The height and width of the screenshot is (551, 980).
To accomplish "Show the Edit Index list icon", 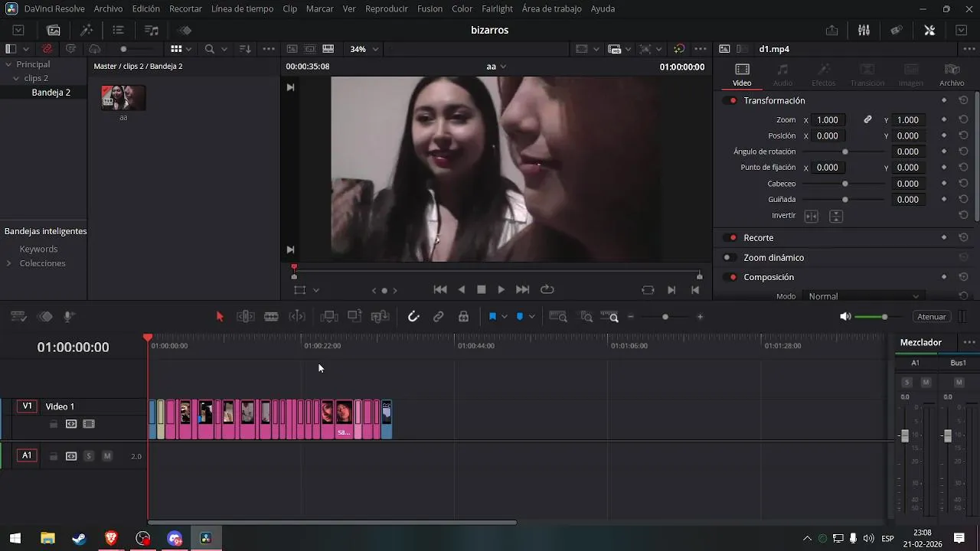I will click(x=118, y=30).
